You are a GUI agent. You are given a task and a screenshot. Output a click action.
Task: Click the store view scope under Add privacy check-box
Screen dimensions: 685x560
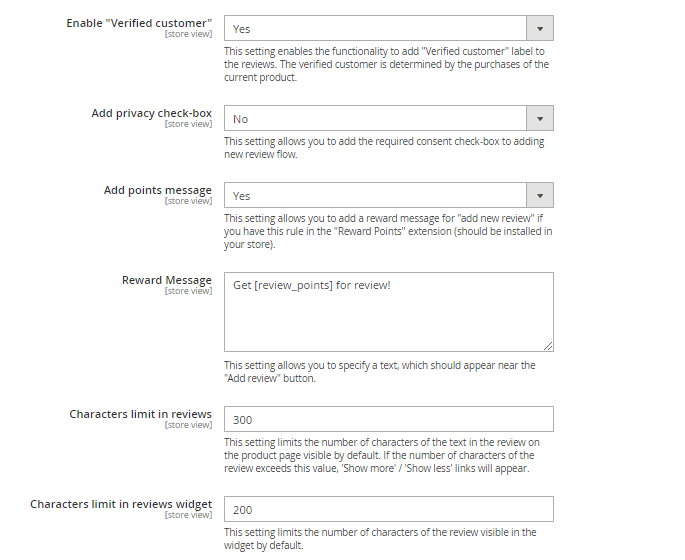pos(188,124)
